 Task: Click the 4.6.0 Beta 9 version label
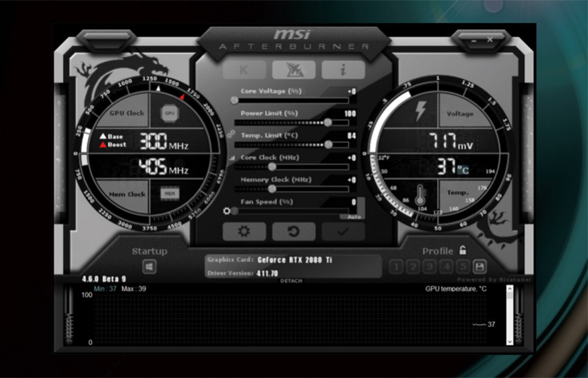point(105,279)
